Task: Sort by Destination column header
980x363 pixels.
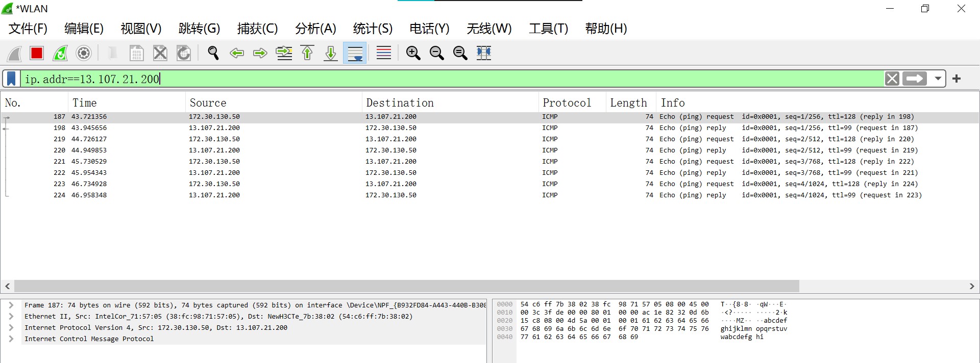Action: click(450, 102)
